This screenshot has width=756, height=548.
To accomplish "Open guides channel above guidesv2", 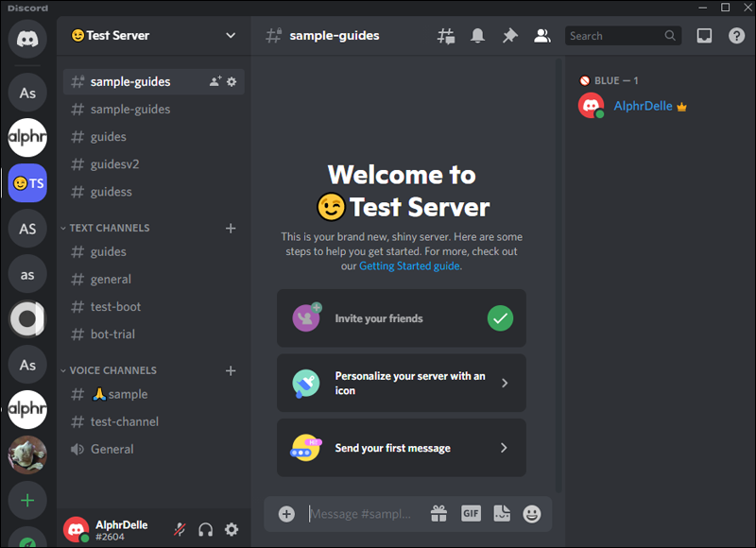I will coord(153,137).
